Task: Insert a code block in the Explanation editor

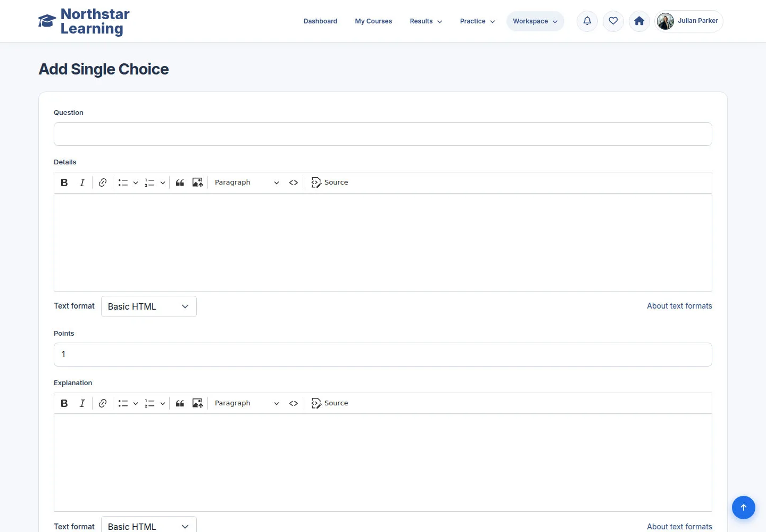Action: pos(294,403)
